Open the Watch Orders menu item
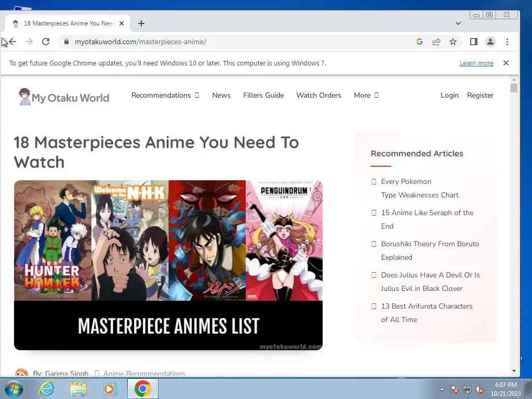The height and width of the screenshot is (399, 532). (318, 96)
